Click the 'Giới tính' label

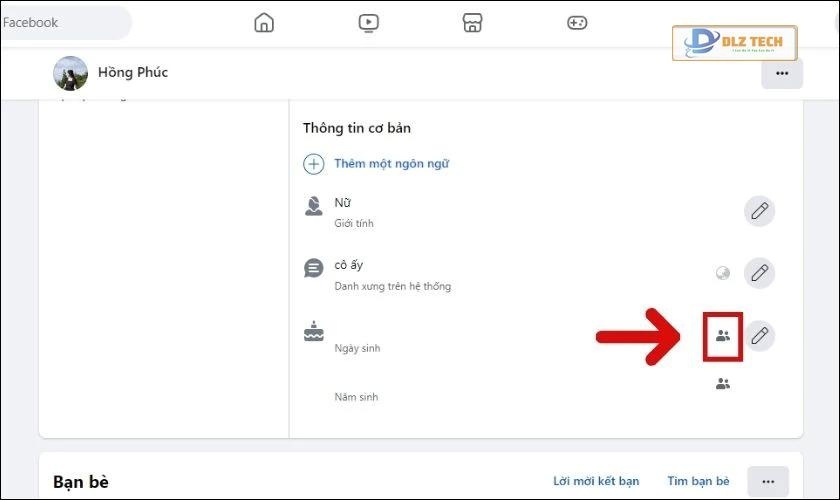pyautogui.click(x=354, y=223)
